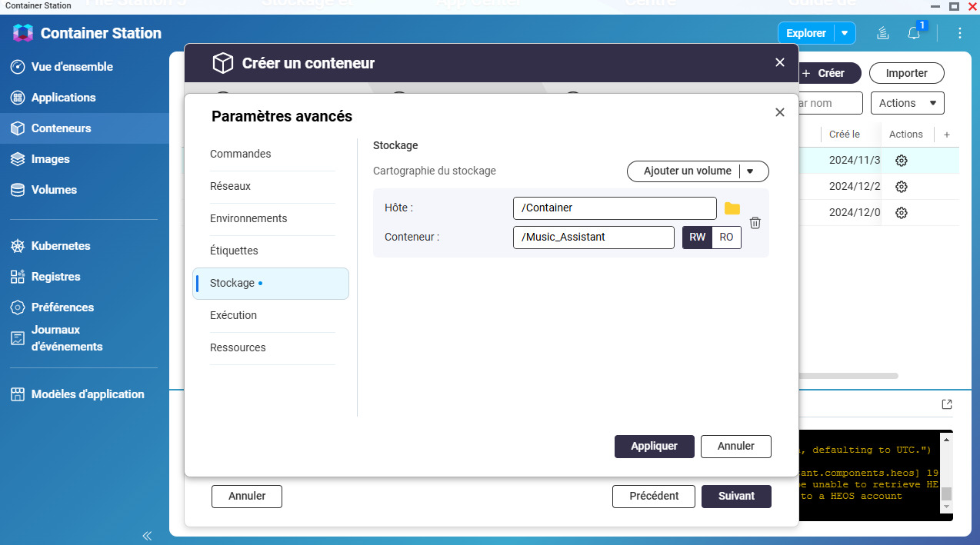
Task: Expand the Explorer dropdown arrow
Action: 845,33
